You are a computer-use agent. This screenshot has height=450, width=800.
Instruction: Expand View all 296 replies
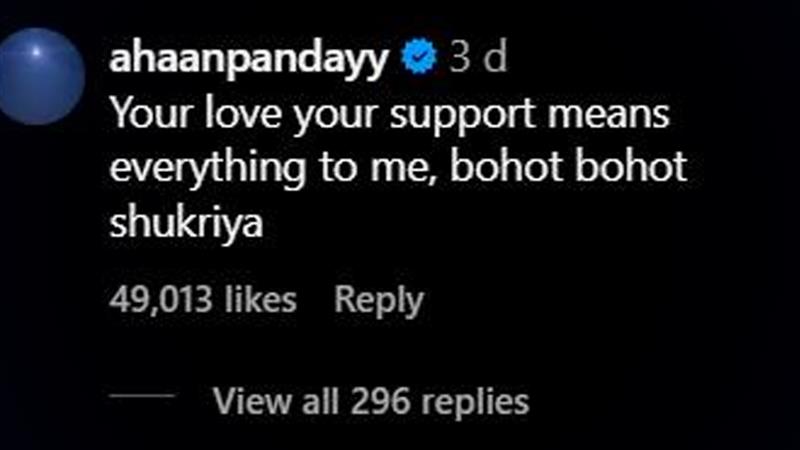click(371, 401)
